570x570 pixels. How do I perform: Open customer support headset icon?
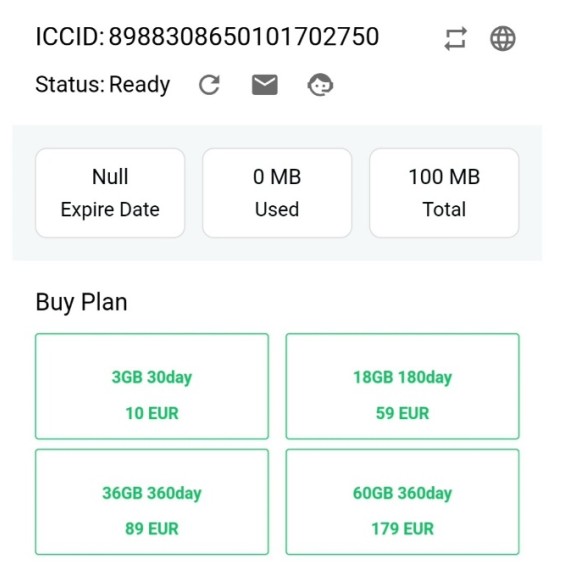click(x=320, y=85)
